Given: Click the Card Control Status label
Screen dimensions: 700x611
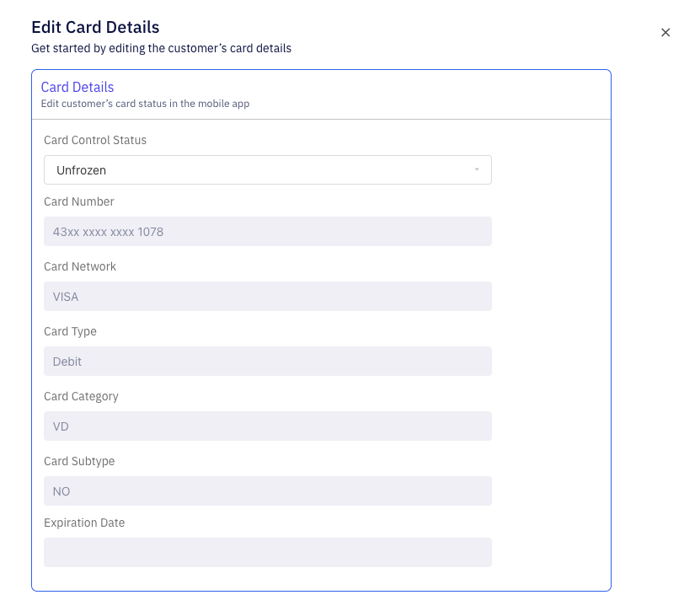Looking at the screenshot, I should pos(95,140).
